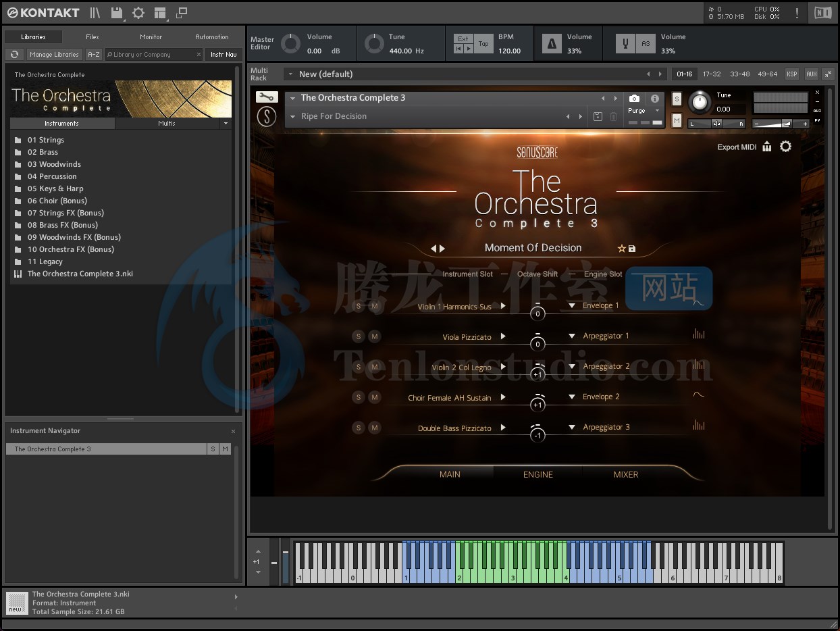Viewport: 840px width, 631px height.
Task: Select rack page 17-32
Action: coord(712,74)
